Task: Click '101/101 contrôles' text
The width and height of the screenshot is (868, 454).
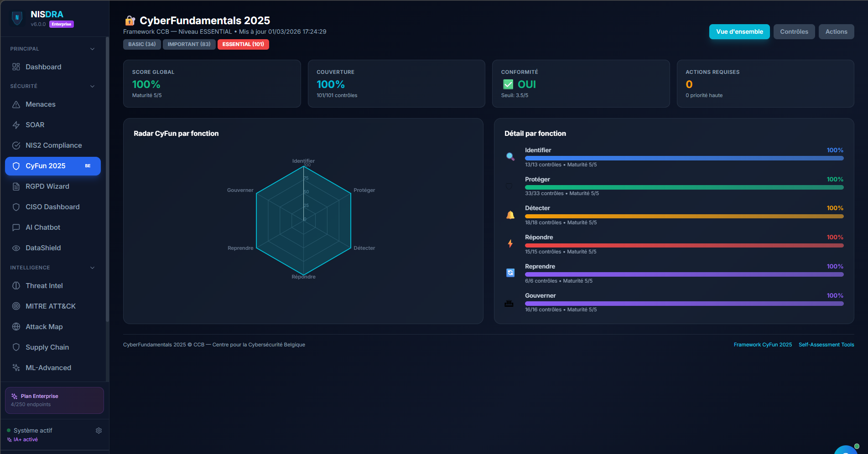Action: pos(337,95)
